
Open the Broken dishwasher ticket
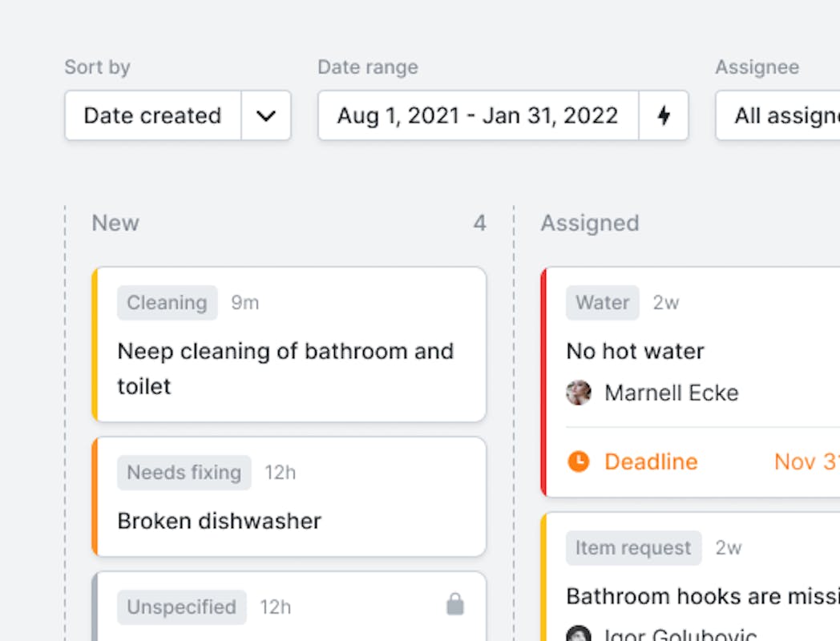coord(289,497)
